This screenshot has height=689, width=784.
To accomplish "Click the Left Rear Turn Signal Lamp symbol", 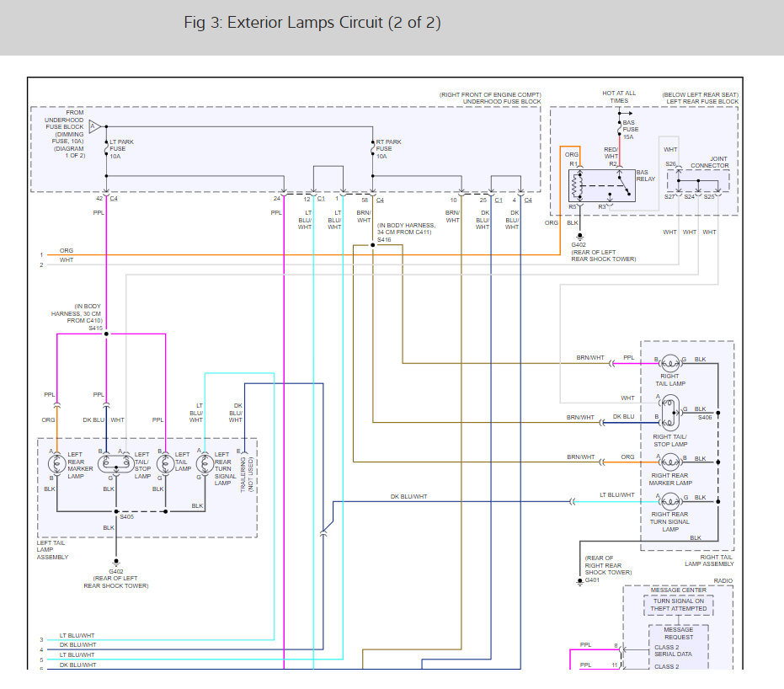I will pos(205,464).
